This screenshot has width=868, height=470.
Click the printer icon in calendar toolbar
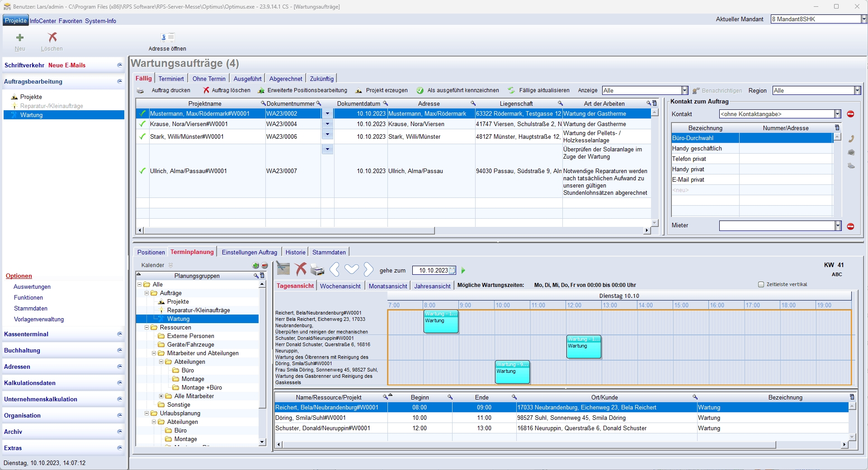coord(317,270)
